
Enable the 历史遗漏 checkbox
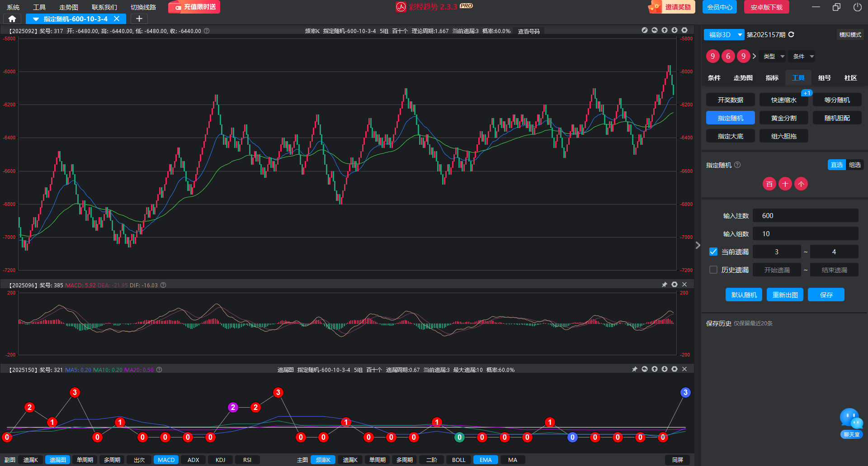click(713, 270)
